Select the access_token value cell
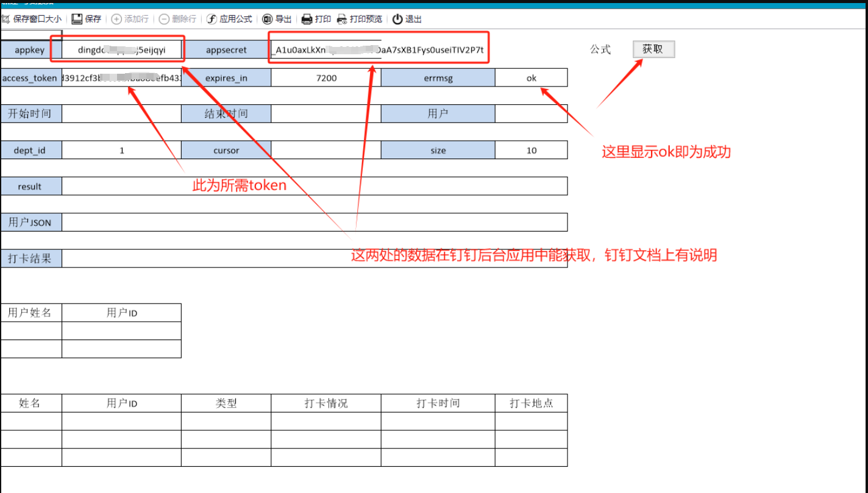Screen dimensions: 868x493 coord(121,78)
